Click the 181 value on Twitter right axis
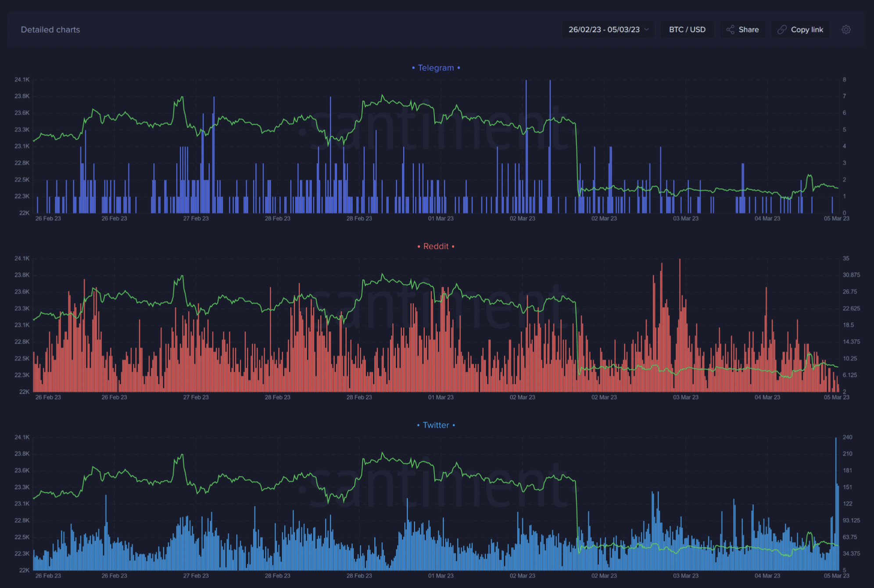 847,470
